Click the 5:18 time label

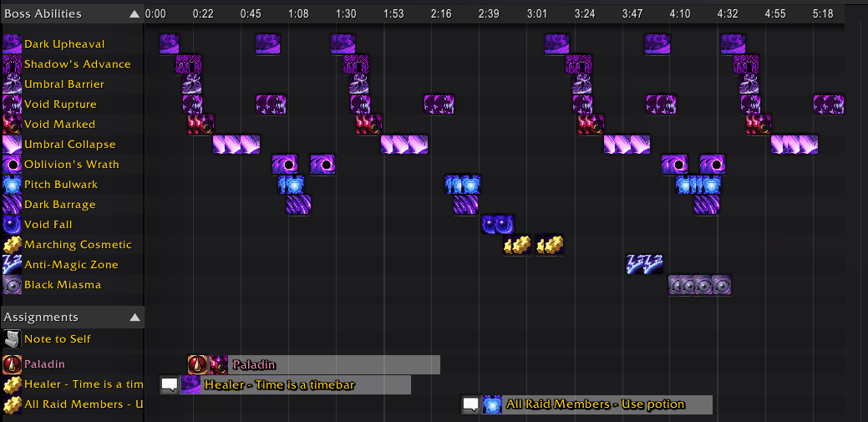tap(823, 14)
